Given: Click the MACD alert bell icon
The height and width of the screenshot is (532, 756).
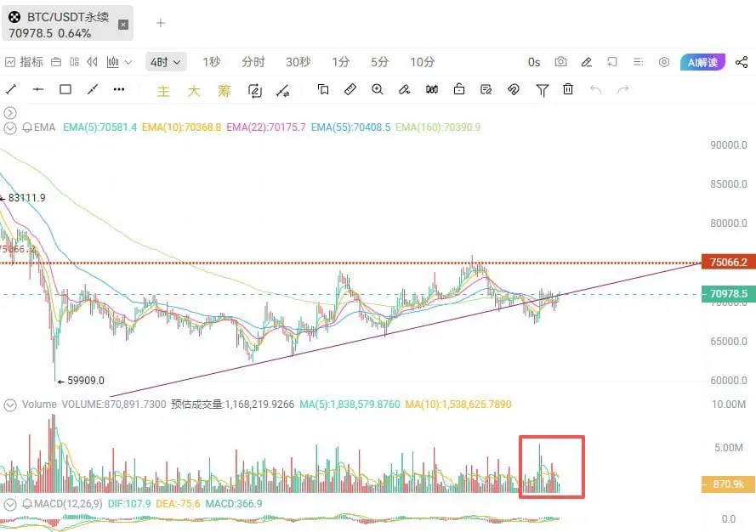Looking at the screenshot, I should [x=27, y=504].
